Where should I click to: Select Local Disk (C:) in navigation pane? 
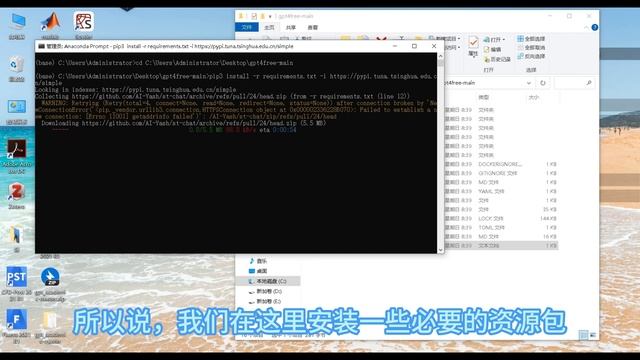[x=268, y=281]
